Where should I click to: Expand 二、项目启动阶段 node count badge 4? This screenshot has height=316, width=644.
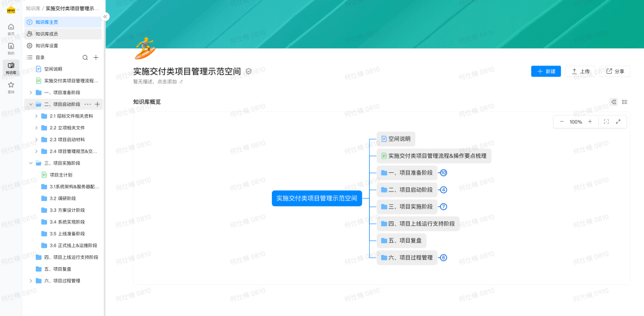pos(443,190)
